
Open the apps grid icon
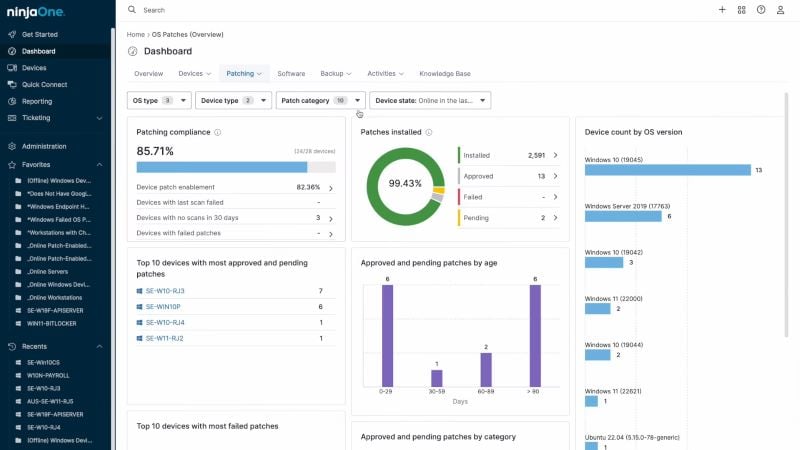click(x=741, y=10)
